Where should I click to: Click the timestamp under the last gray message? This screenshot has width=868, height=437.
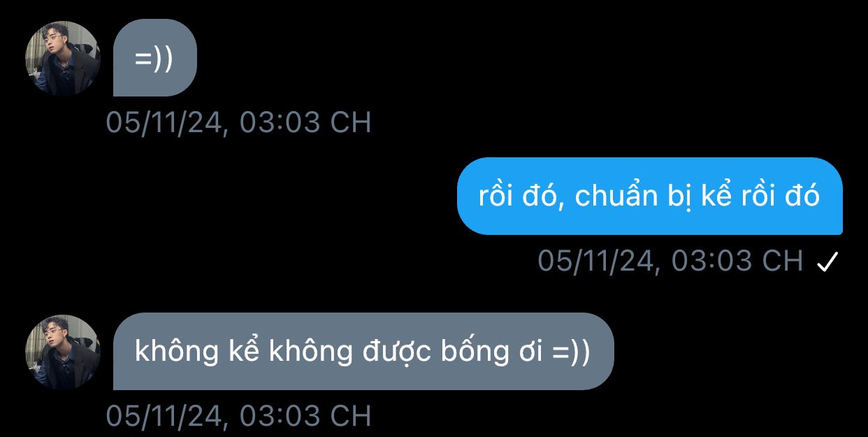tap(238, 415)
